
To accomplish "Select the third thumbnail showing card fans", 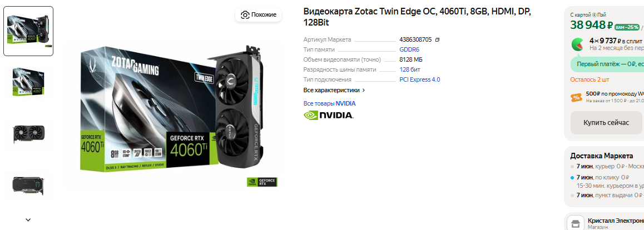I will click(28, 134).
